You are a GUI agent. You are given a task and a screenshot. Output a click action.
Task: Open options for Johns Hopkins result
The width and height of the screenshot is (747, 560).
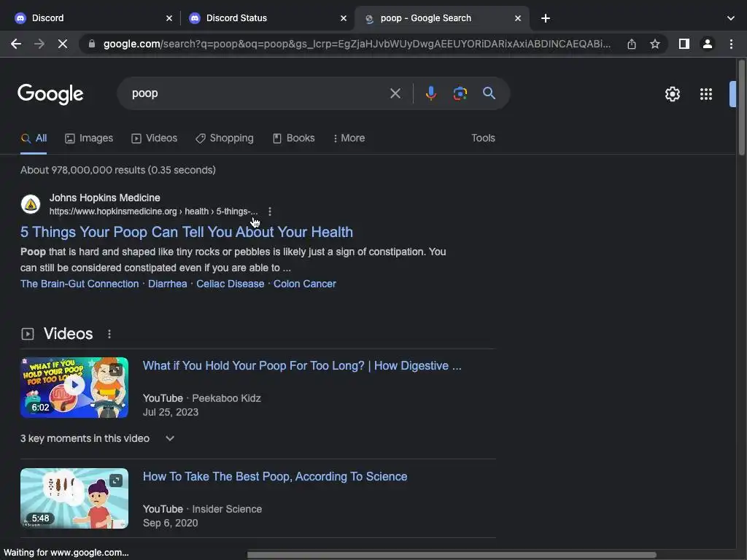pyautogui.click(x=270, y=211)
